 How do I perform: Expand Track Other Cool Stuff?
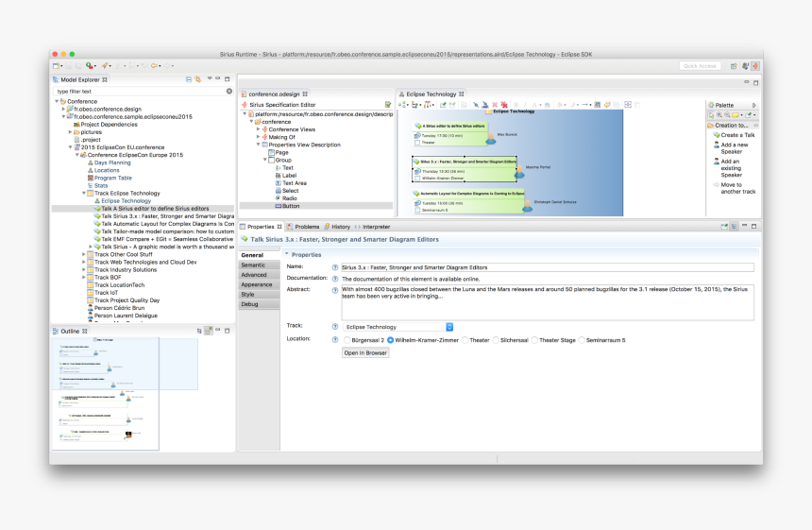pos(84,254)
